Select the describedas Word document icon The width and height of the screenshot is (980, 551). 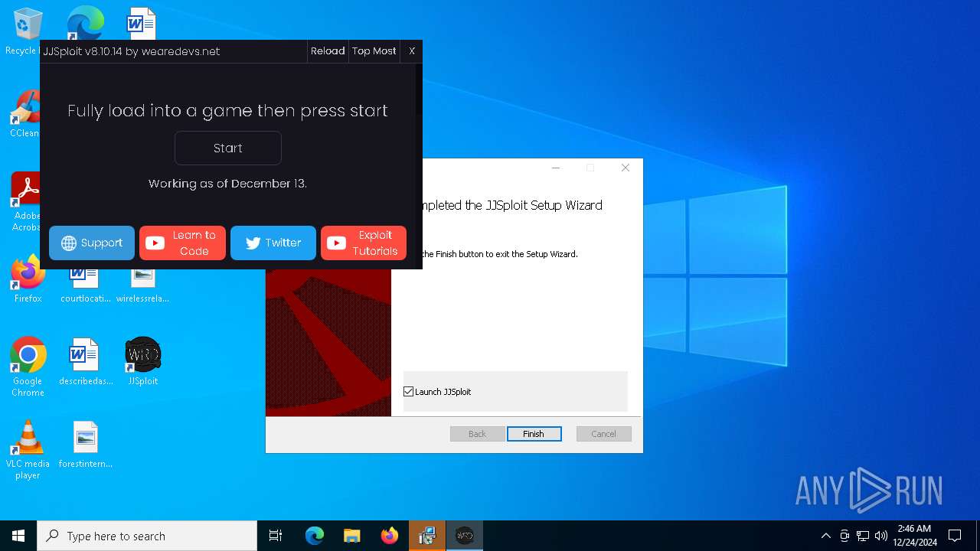point(85,361)
